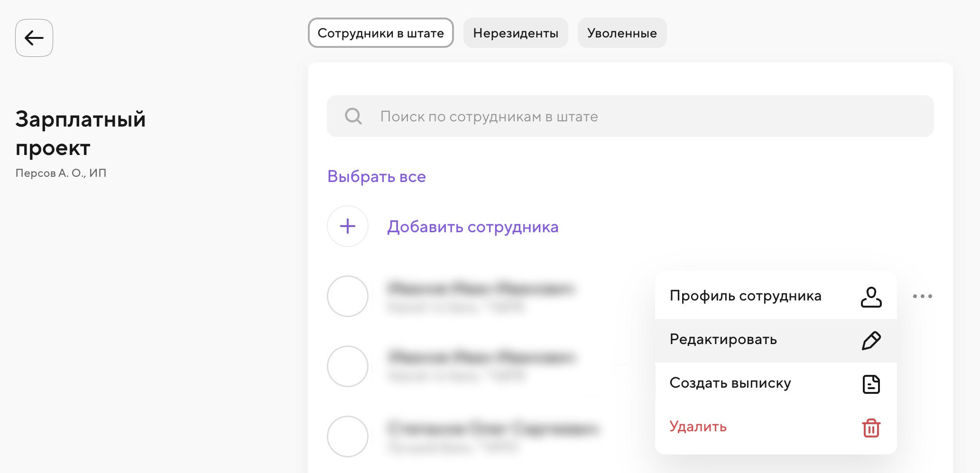Select Создать выписку menu entry
The image size is (980, 473).
point(730,383)
